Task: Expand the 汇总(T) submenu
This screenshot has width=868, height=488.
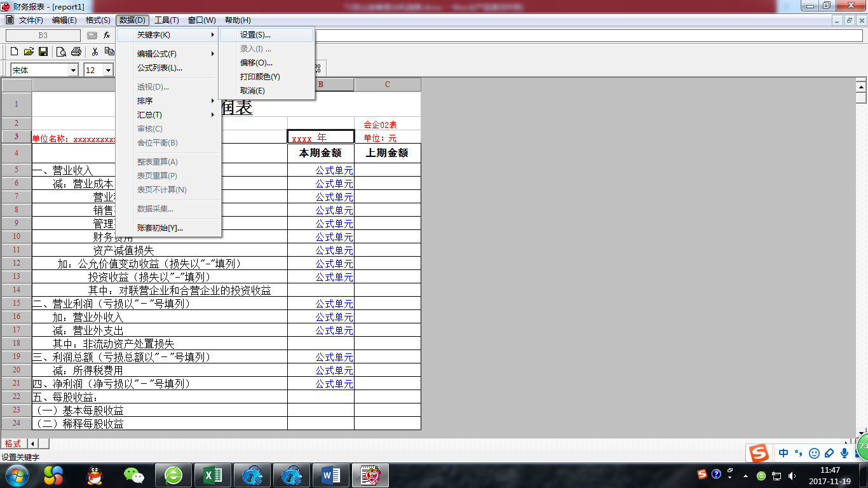Action: point(168,115)
